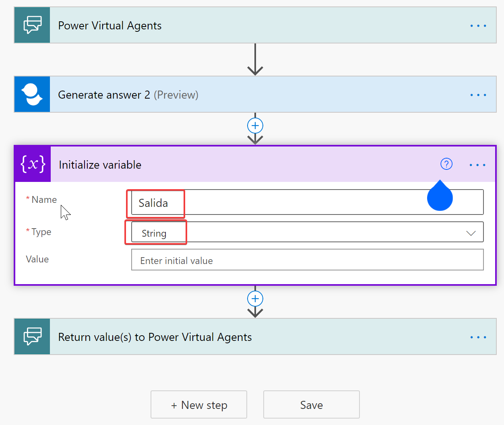
Task: Click the Generate answer 2 connector icon
Action: tap(32, 94)
